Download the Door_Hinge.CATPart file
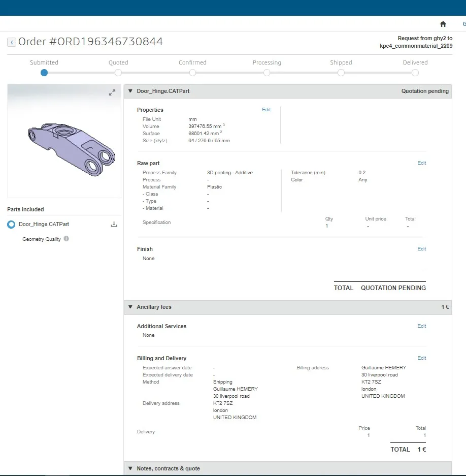 tap(114, 225)
